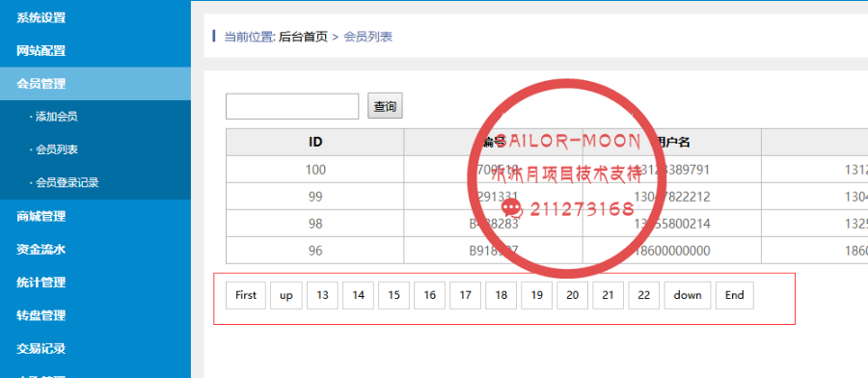868x378 pixels.
Task: Go to 后台首页 breadcrumb link
Action: click(x=303, y=37)
